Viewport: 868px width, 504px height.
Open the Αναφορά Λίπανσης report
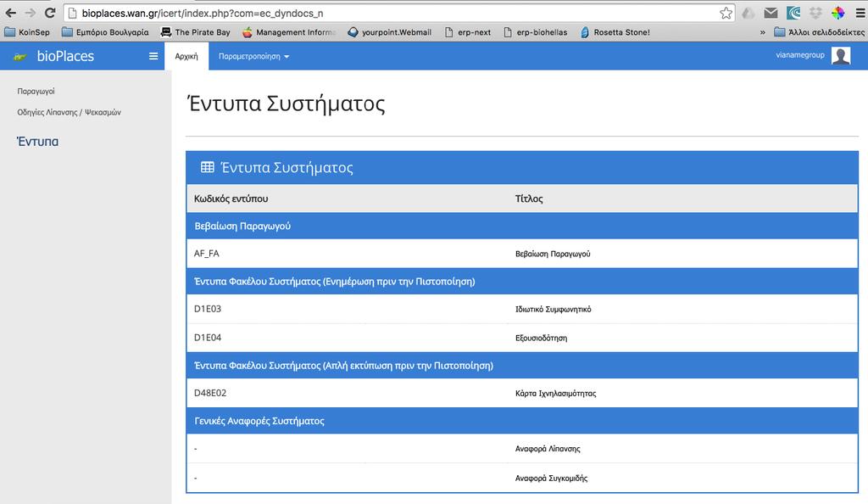[548, 449]
